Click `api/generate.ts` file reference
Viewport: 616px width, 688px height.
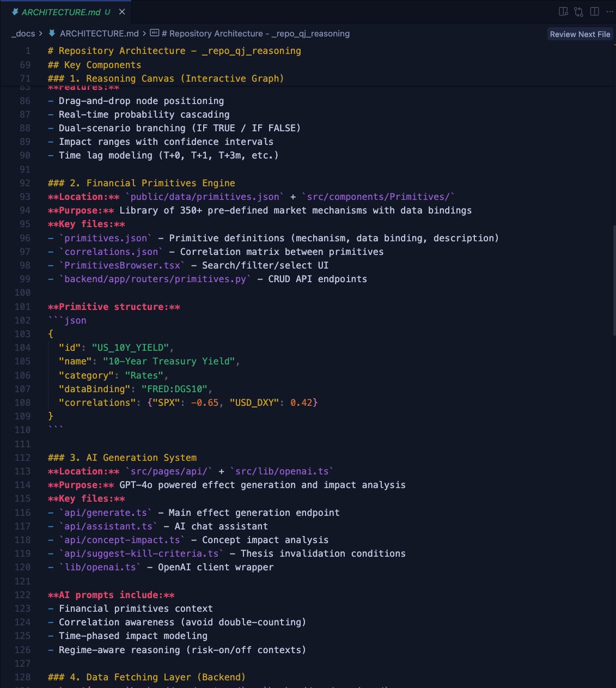coord(106,513)
